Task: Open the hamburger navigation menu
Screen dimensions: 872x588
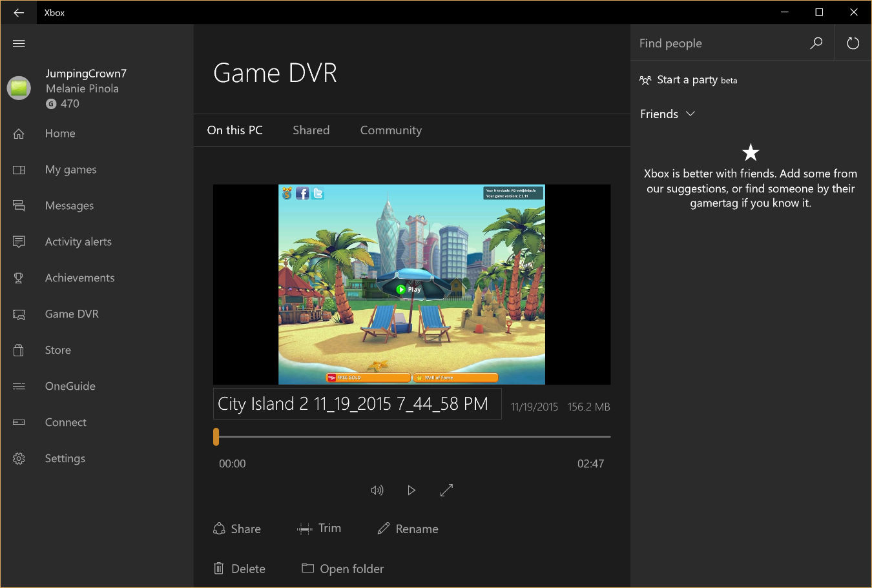Action: tap(19, 43)
